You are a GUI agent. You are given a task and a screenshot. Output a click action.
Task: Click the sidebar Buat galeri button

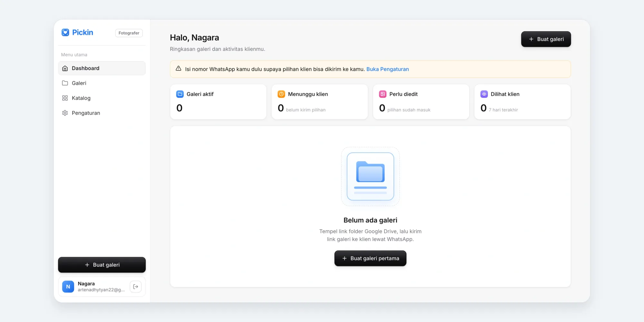102,265
